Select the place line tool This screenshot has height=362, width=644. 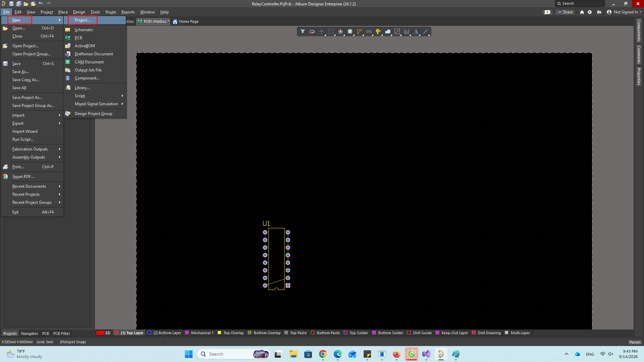[x=425, y=32]
